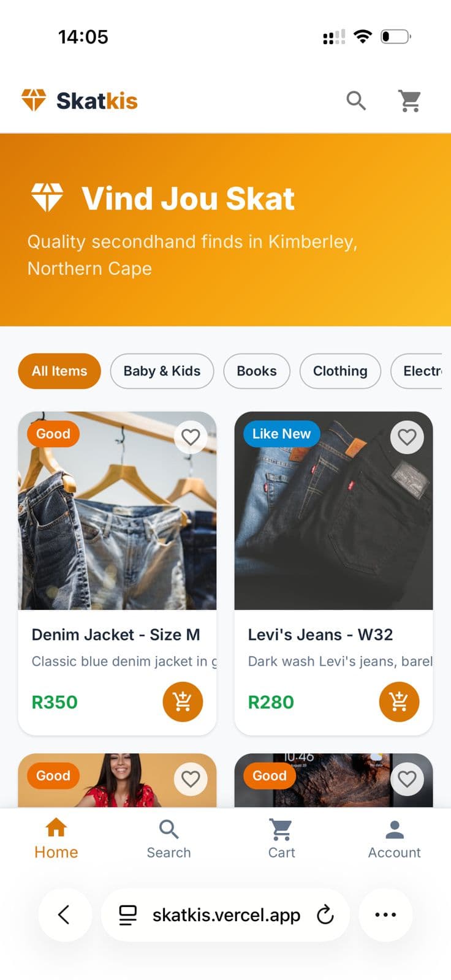The image size is (451, 980).
Task: Filter by Books category
Action: (x=257, y=371)
